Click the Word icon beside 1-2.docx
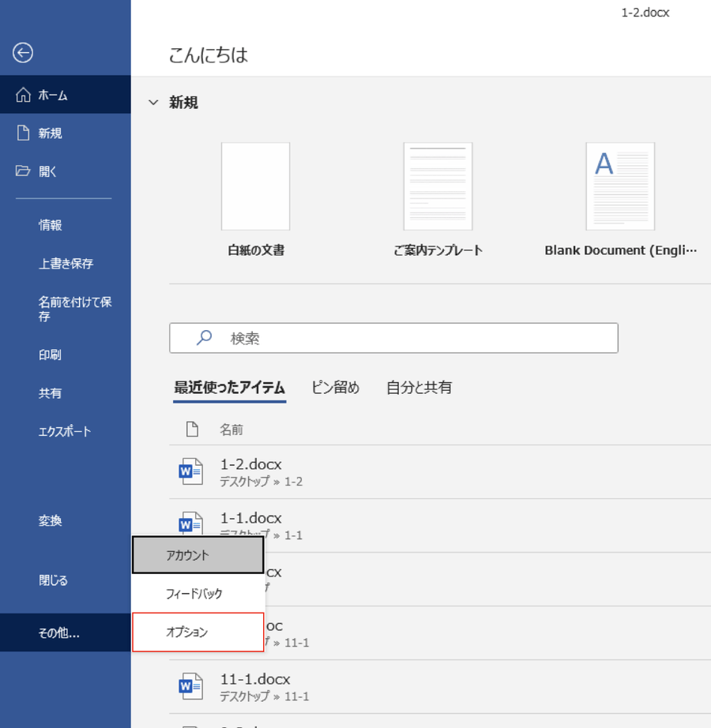Image resolution: width=711 pixels, height=728 pixels. [x=191, y=471]
